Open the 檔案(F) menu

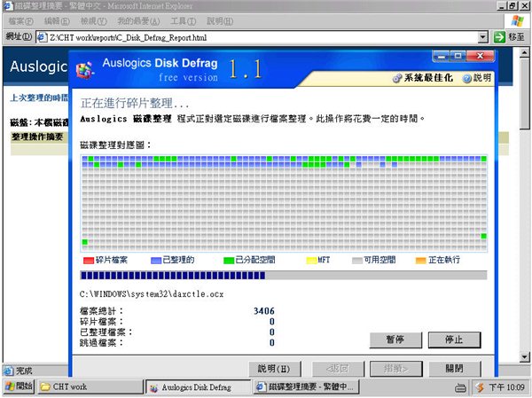(x=20, y=21)
